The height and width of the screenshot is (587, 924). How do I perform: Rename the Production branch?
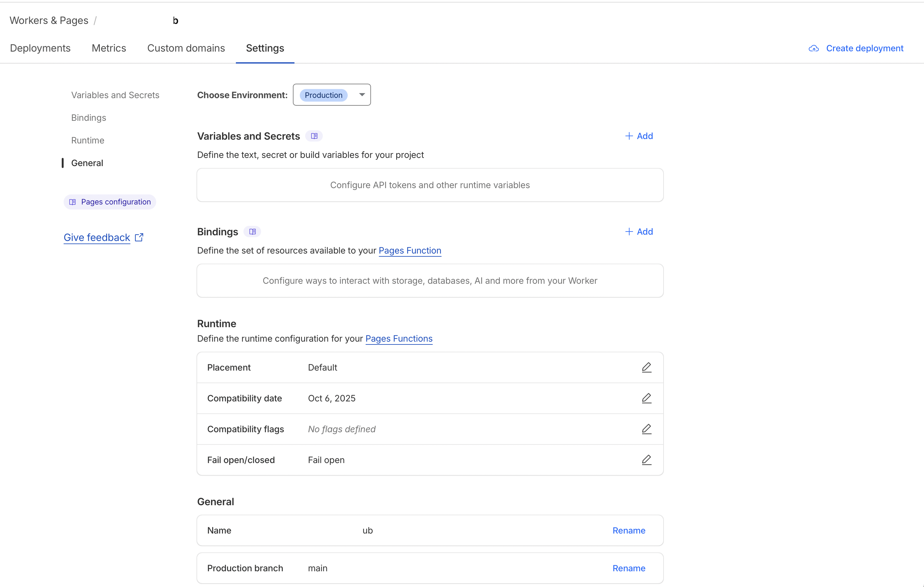pos(629,568)
